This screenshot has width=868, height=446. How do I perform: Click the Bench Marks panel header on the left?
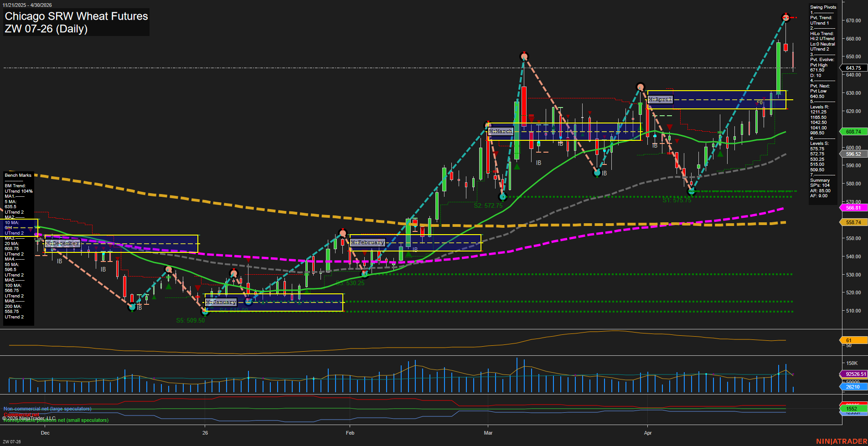[x=17, y=175]
